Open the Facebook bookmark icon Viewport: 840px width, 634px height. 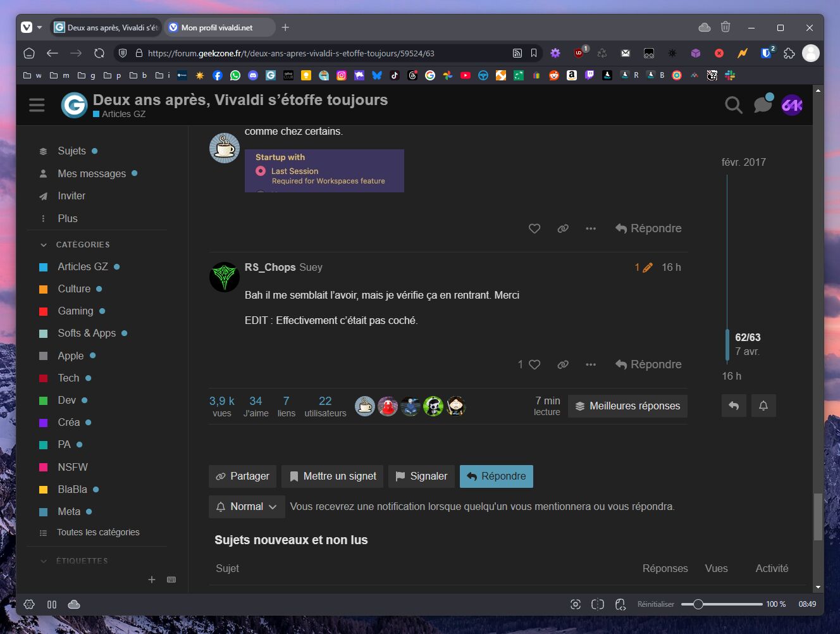[x=218, y=75]
